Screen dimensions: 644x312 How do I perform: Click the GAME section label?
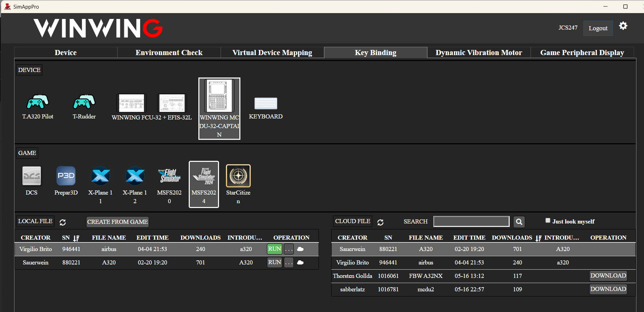(x=27, y=153)
